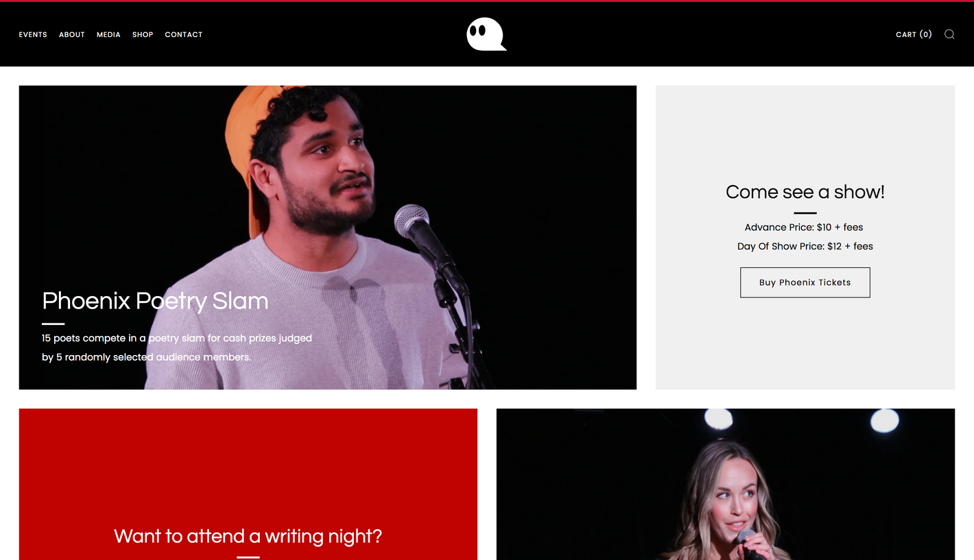
Task: Click the Buy Phoenix Tickets button
Action: pyautogui.click(x=805, y=282)
